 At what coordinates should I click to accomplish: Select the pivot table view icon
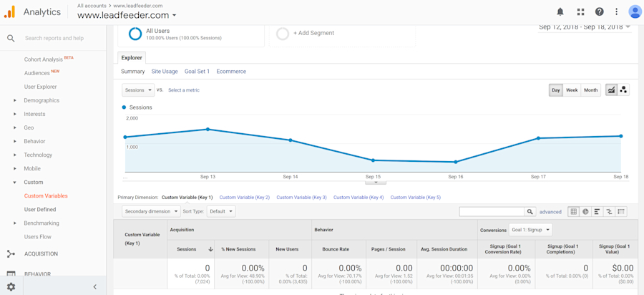[x=621, y=212]
